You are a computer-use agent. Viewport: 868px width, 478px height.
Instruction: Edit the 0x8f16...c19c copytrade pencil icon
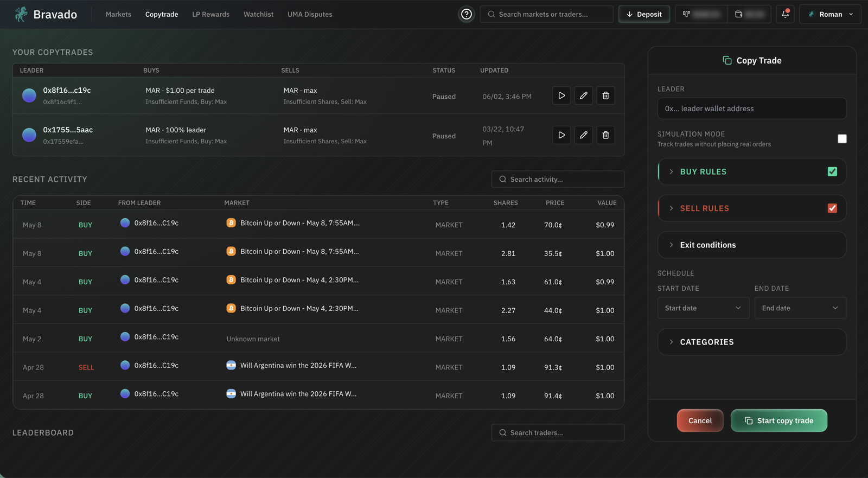click(x=584, y=95)
